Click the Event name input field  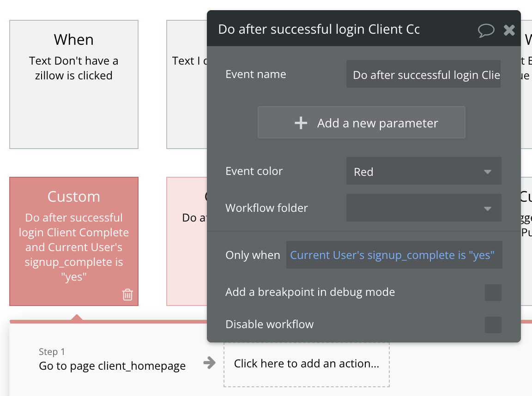tap(423, 74)
